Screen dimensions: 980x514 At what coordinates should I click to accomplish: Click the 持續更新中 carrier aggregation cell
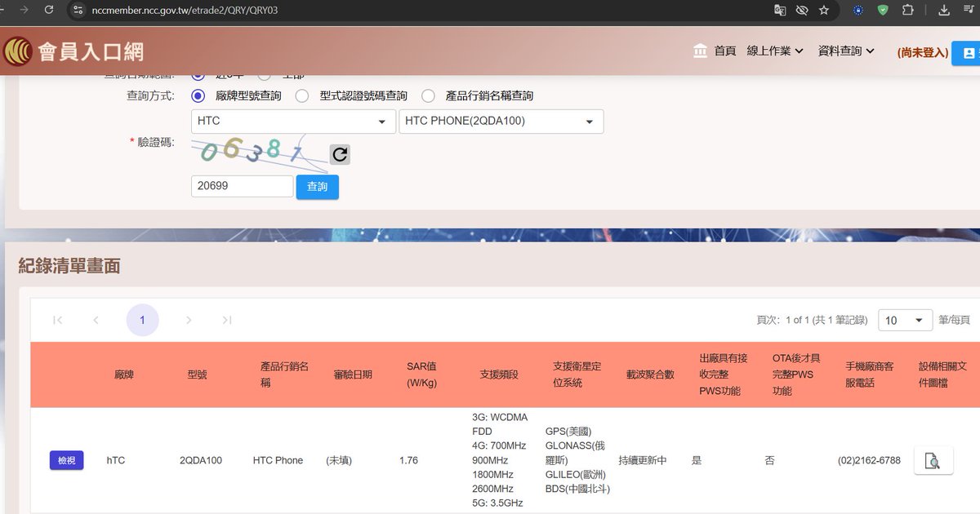pyautogui.click(x=643, y=460)
